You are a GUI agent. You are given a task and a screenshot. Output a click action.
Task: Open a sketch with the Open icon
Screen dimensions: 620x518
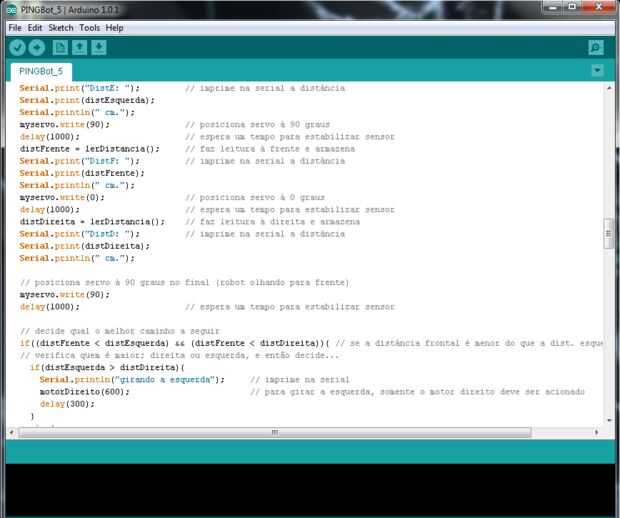coord(79,48)
